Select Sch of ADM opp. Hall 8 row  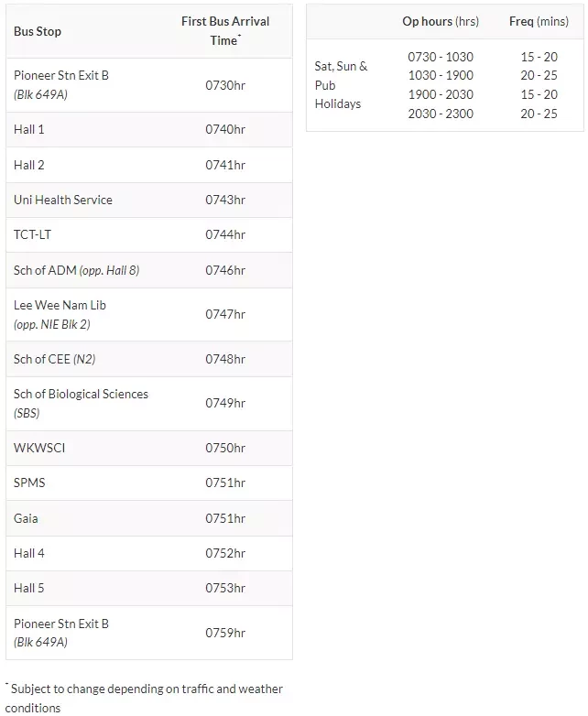(149, 270)
